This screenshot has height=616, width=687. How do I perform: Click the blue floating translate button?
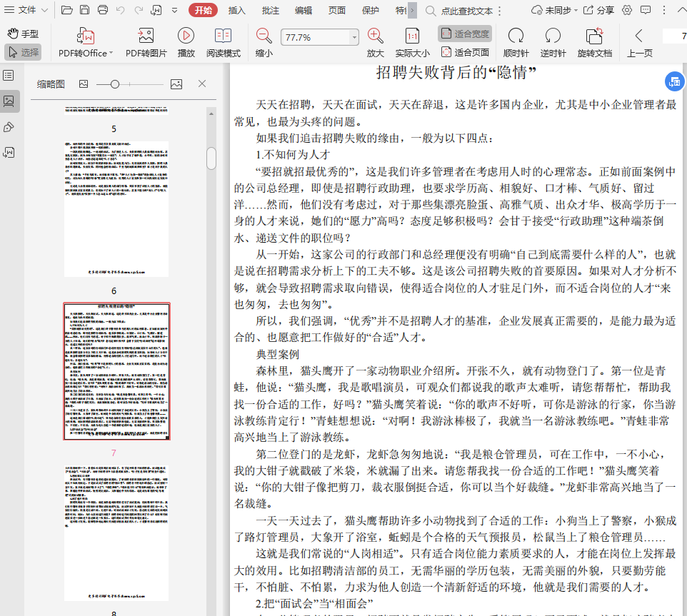tap(675, 81)
